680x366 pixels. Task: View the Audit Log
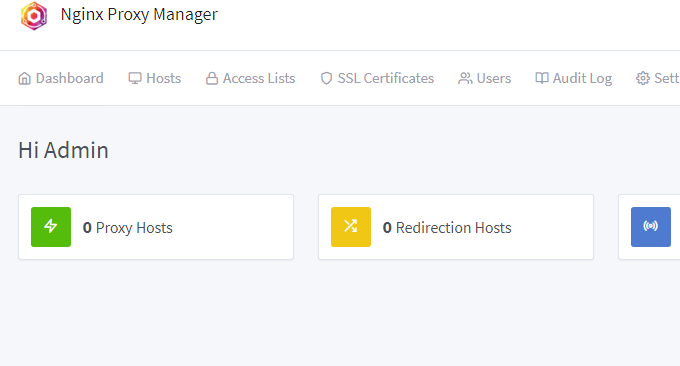click(x=573, y=78)
